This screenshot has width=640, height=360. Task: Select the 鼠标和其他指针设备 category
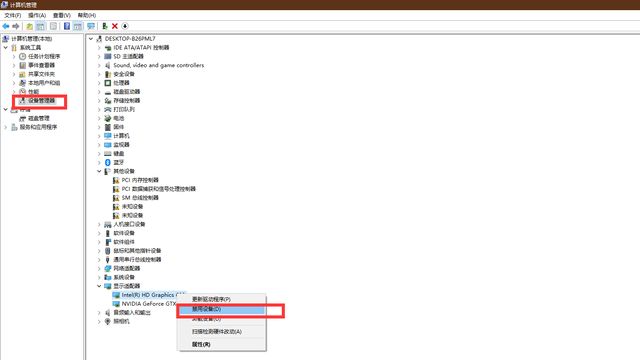(137, 251)
